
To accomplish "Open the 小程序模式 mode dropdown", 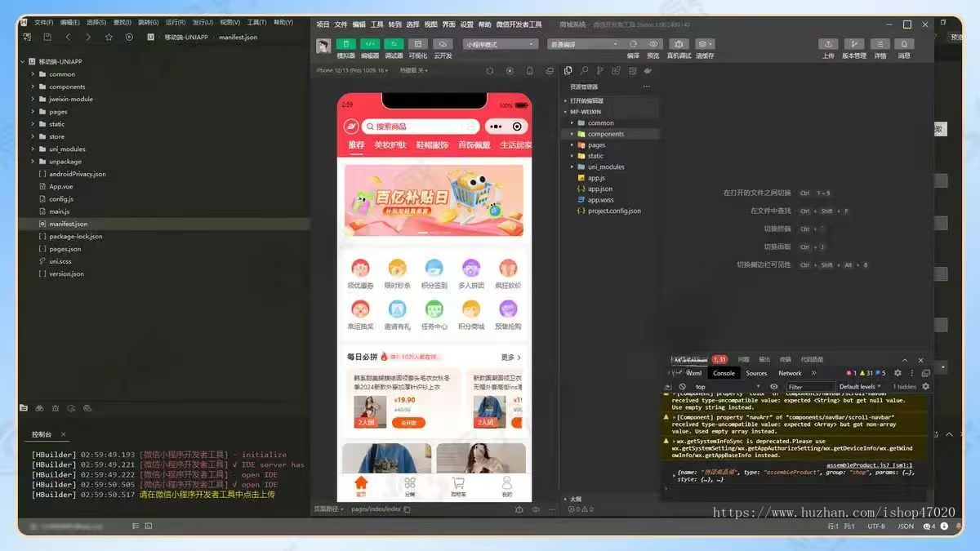I will [501, 44].
